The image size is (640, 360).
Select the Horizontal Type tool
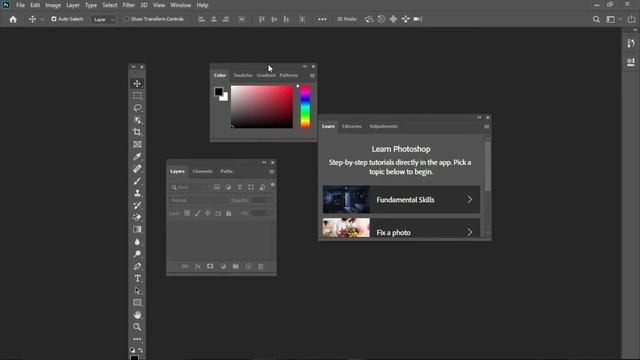click(137, 278)
